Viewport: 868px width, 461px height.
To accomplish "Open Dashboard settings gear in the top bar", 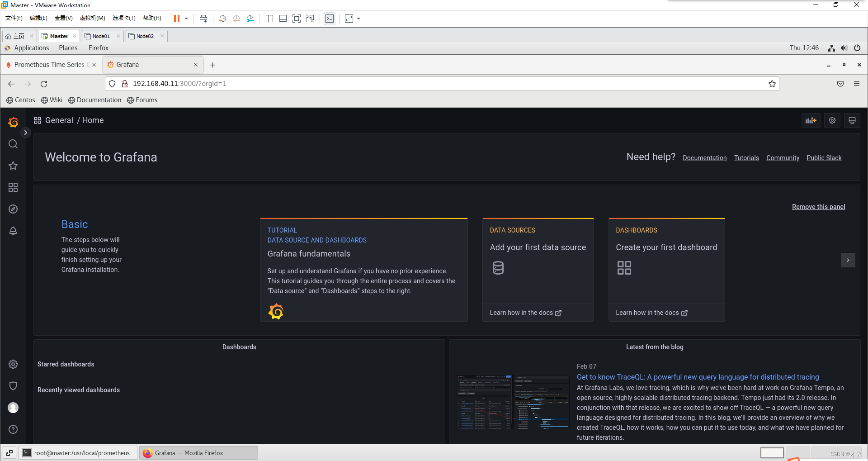I will pos(832,120).
